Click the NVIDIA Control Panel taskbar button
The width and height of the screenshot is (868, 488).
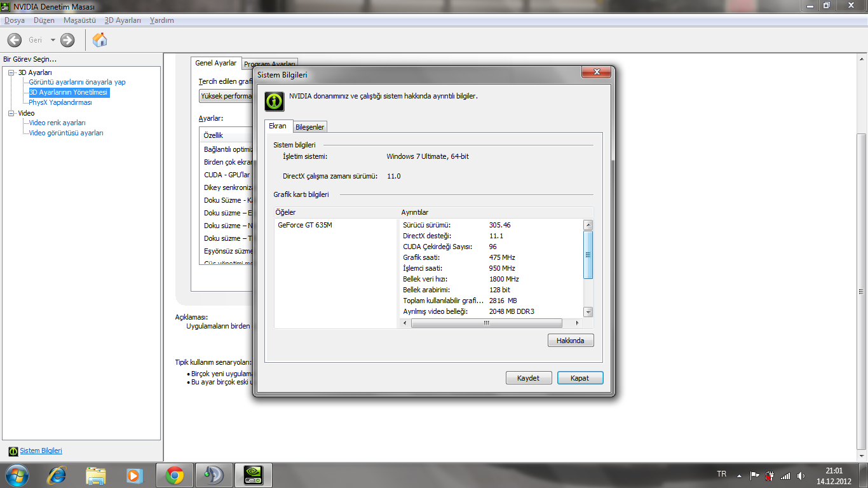point(254,475)
